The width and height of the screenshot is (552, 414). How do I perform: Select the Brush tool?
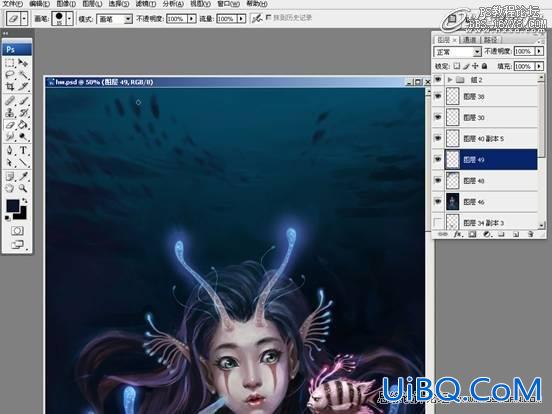click(x=23, y=101)
